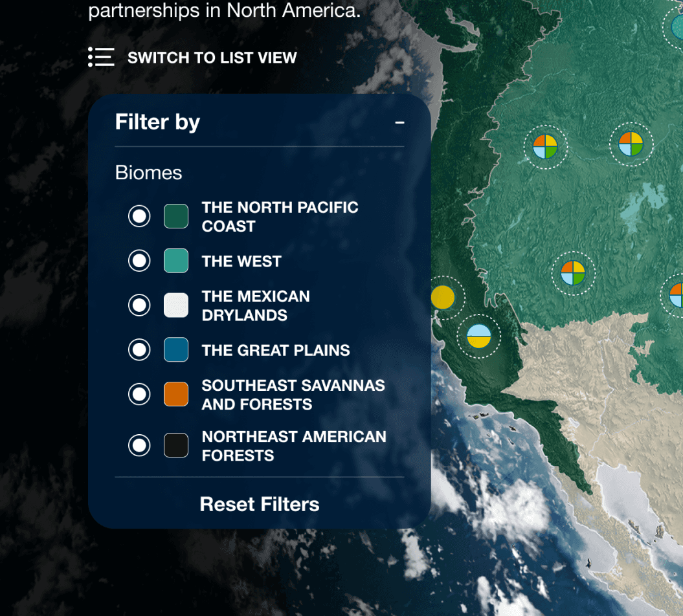Screen dimensions: 683x616
Task: Open the dashed-circle cluster marker in the central west
Action: click(573, 272)
